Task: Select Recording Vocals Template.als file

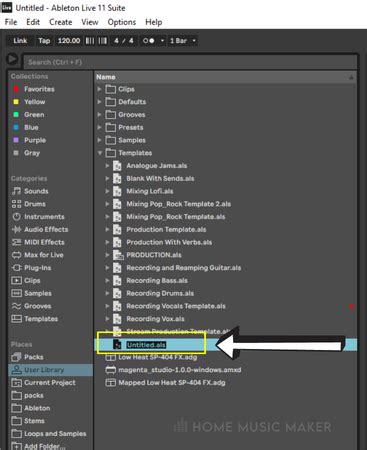Action: click(176, 306)
